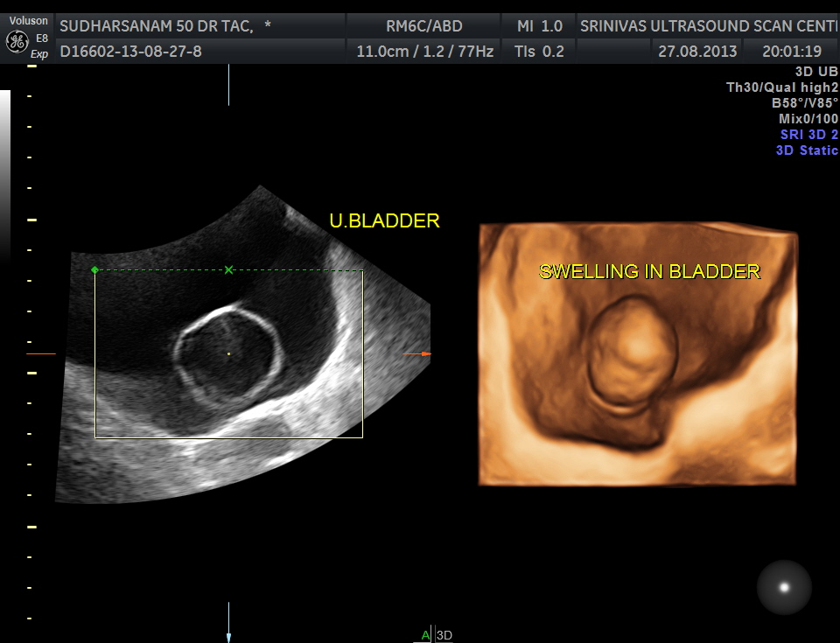Click the SWELLING IN BLADDER annotation
This screenshot has height=643, width=840.
tap(649, 271)
